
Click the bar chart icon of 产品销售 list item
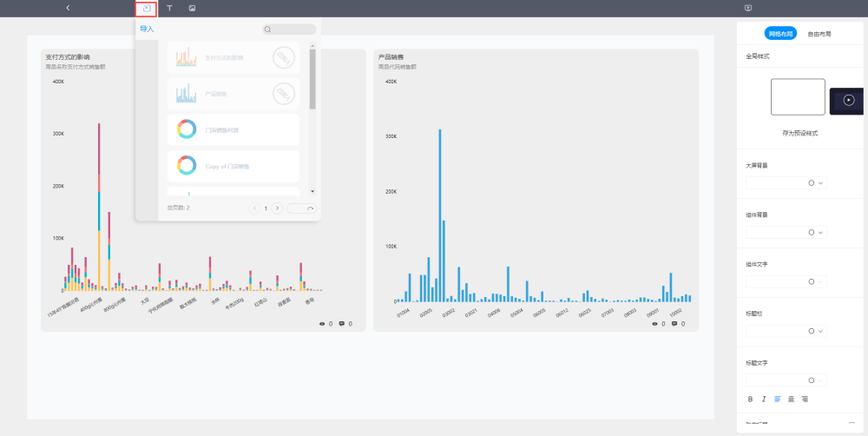click(187, 94)
